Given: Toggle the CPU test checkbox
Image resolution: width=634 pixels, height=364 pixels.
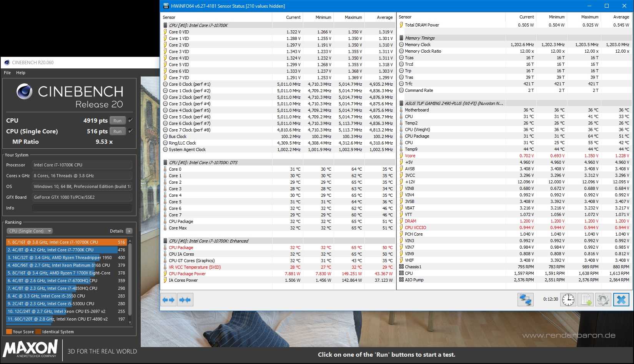Looking at the screenshot, I should coord(131,120).
